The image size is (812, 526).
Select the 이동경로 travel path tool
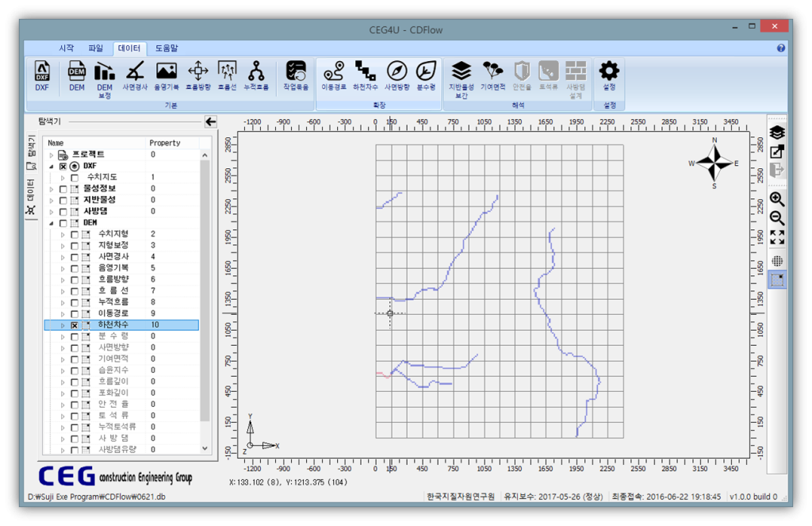pos(334,76)
